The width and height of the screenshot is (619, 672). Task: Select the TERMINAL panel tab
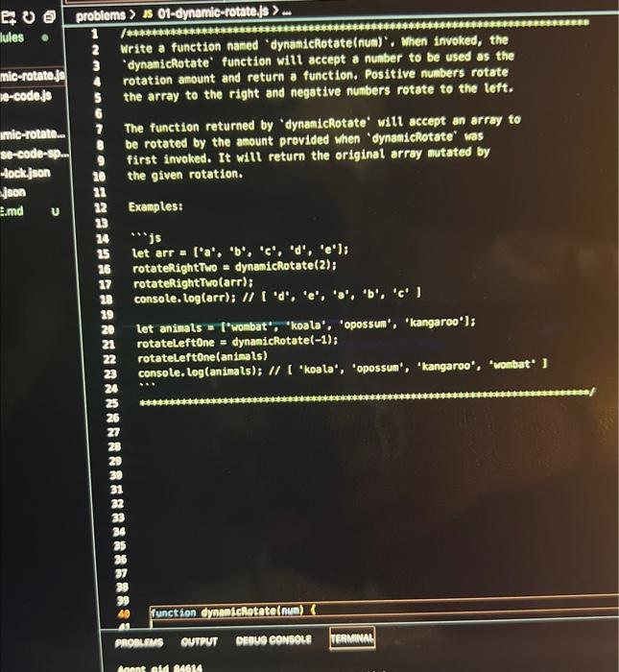coord(352,638)
